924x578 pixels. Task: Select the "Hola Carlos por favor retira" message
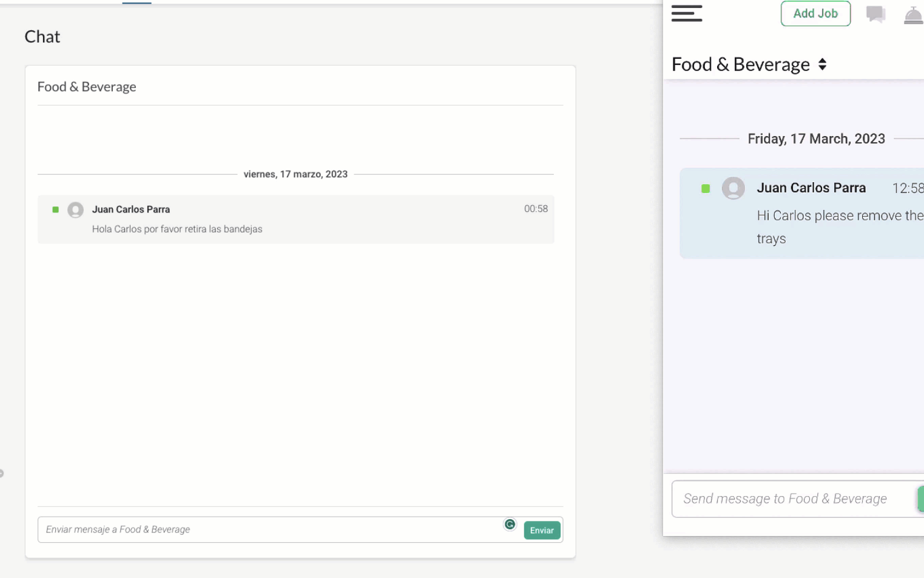[x=177, y=229]
